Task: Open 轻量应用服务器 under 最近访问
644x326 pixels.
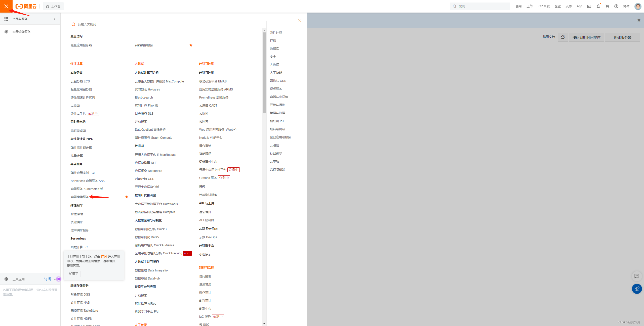Action: [81, 45]
